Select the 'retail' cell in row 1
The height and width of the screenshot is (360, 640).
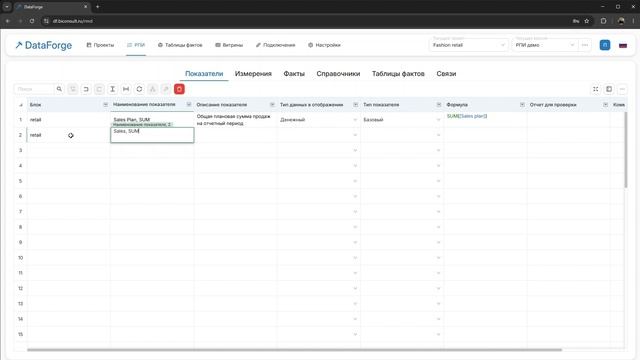pyautogui.click(x=69, y=120)
